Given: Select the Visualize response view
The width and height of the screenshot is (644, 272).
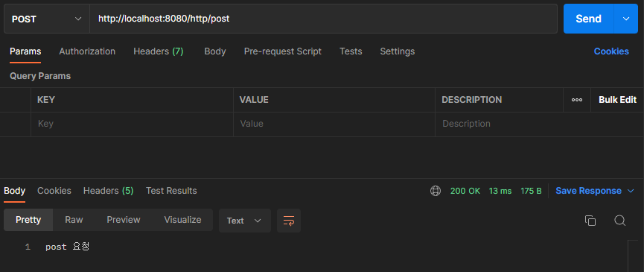Looking at the screenshot, I should pyautogui.click(x=182, y=220).
